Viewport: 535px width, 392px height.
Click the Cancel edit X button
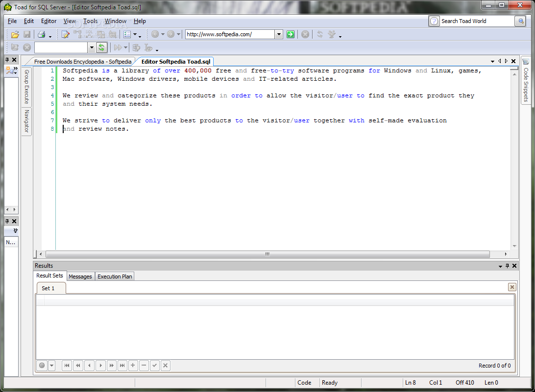click(166, 366)
